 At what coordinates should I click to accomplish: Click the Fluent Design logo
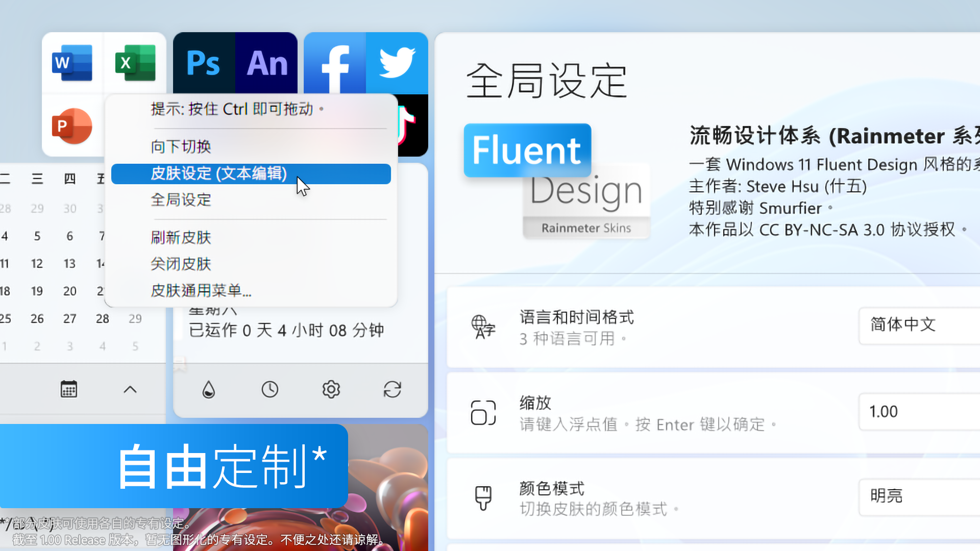click(557, 181)
